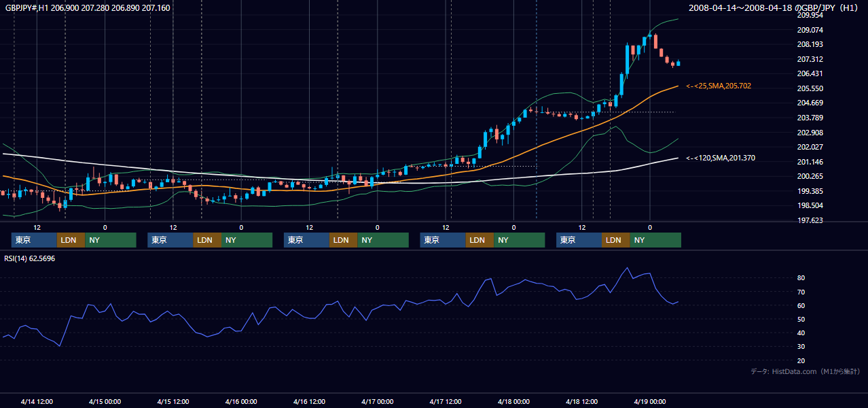This screenshot has width=868, height=408.
Task: Pick the 198.504 price axis value
Action: pos(810,205)
